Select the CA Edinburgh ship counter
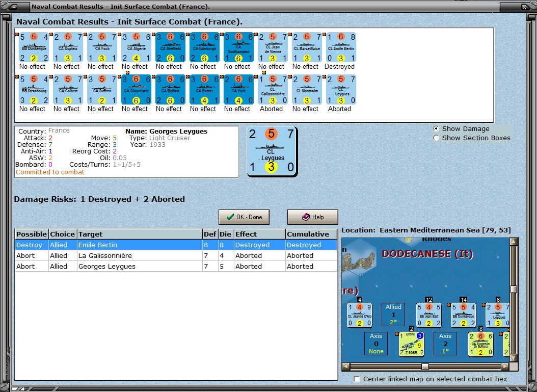Screen dimensions: 537x392 204,47
